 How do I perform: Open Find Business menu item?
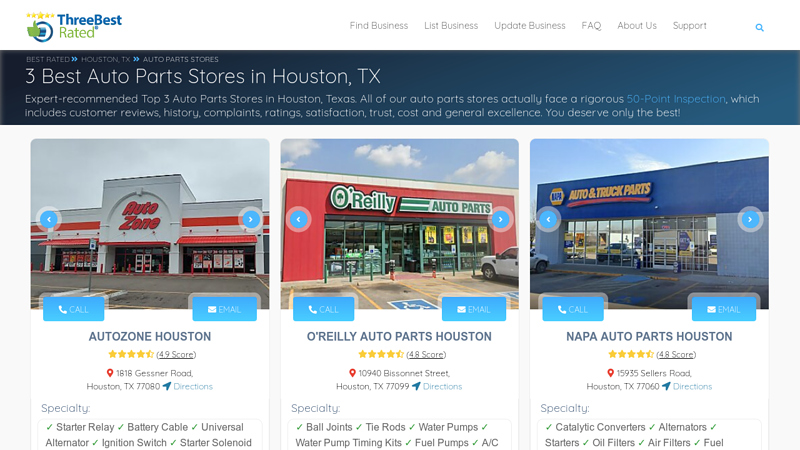379,26
